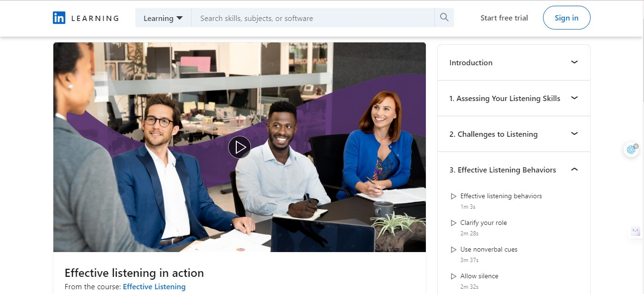Viewport: 644px width, 294px height.
Task: Click play icon beside Effective listening behaviors
Action: 453,196
